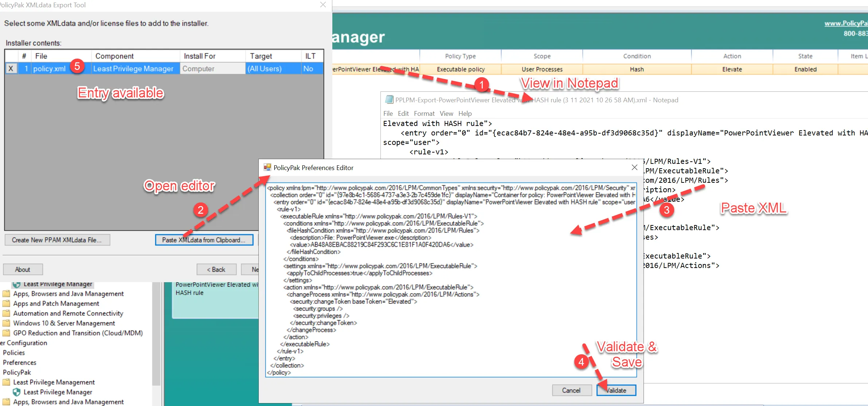Click the ILT column header
The width and height of the screenshot is (868, 406).
(x=312, y=56)
